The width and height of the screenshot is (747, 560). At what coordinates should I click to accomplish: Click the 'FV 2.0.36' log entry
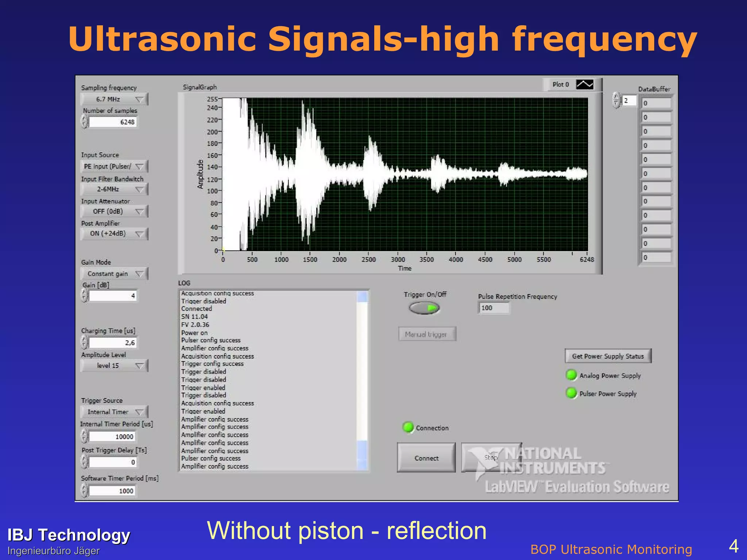[195, 325]
